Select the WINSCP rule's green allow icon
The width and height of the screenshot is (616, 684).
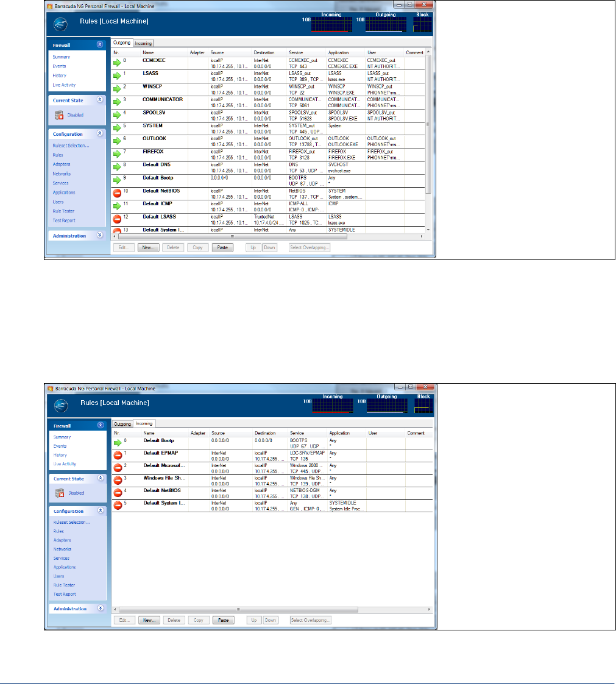pos(117,89)
